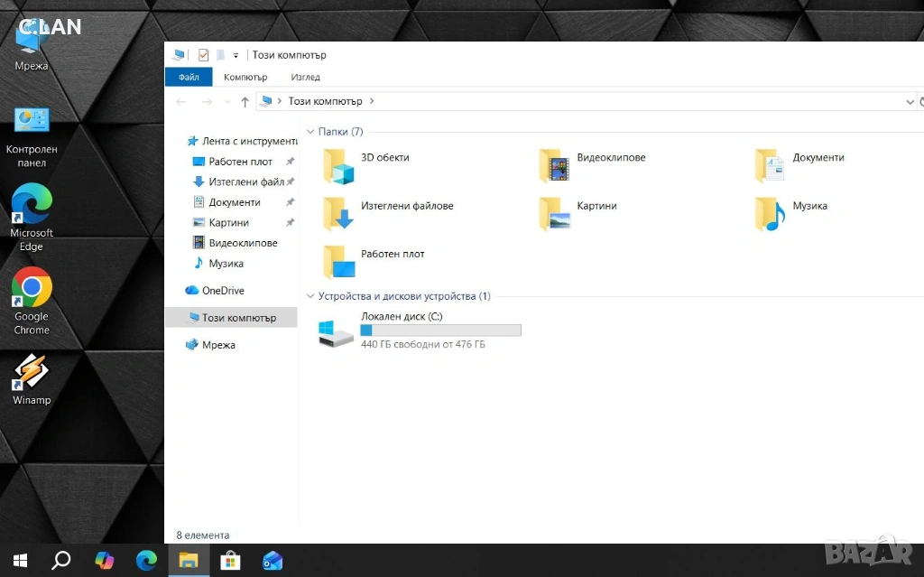924x577 pixels.
Task: Collapse the Устройства и дискови устройства group
Action: pyautogui.click(x=311, y=296)
